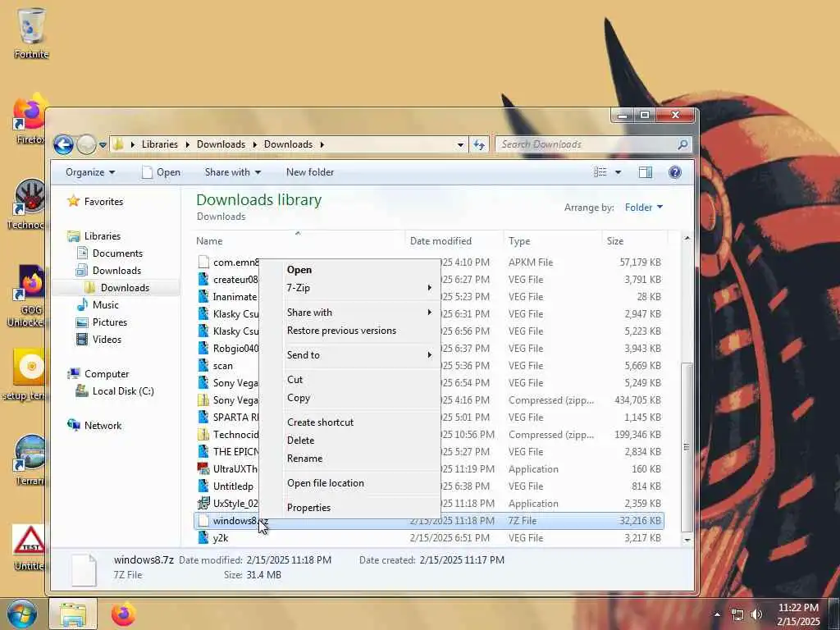
Task: Sort by Type column header
Action: tap(552, 241)
